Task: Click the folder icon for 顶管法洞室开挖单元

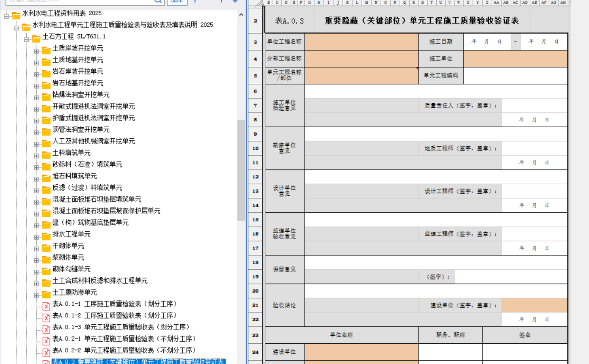Action: [46, 132]
